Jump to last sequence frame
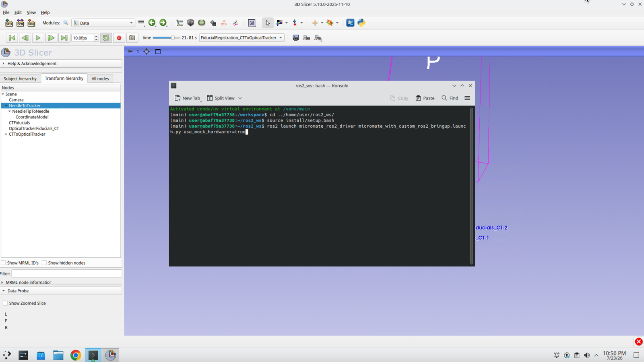The height and width of the screenshot is (362, 644). point(64,38)
